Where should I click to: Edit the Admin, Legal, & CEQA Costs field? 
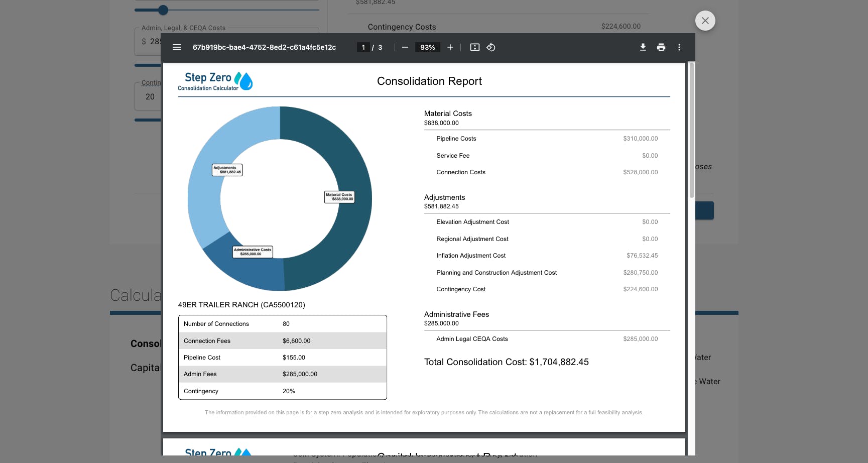pos(153,40)
